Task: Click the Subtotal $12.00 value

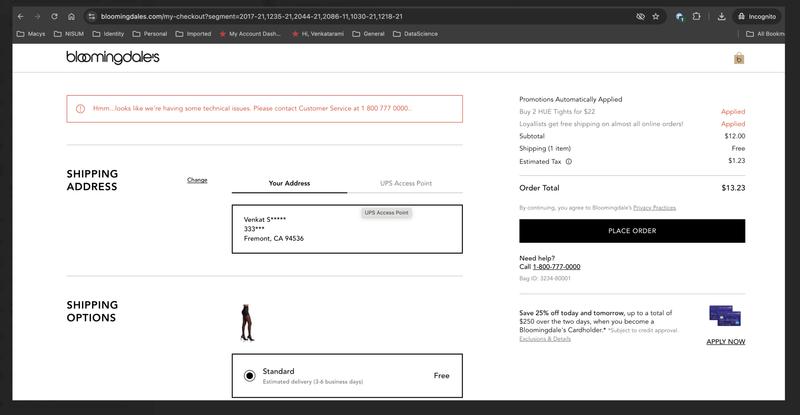Action: 735,136
